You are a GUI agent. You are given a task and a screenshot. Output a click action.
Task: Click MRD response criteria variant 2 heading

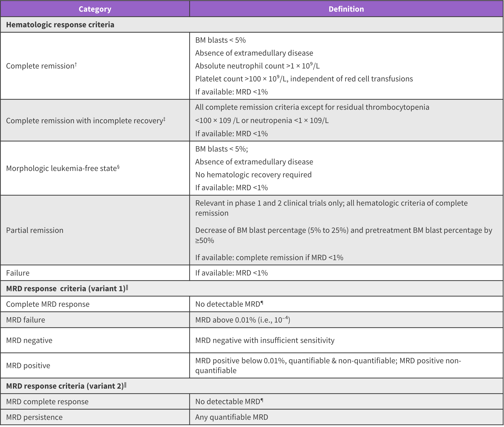pos(65,386)
